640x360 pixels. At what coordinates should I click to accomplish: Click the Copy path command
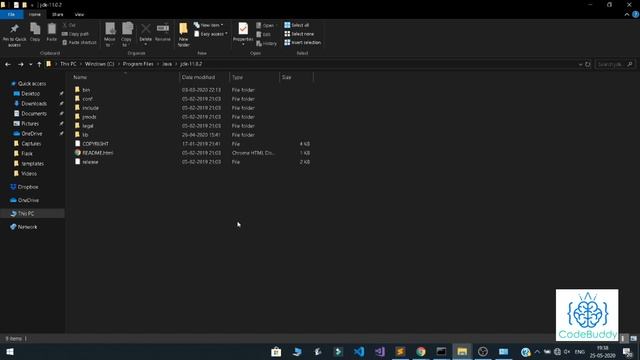coord(76,34)
